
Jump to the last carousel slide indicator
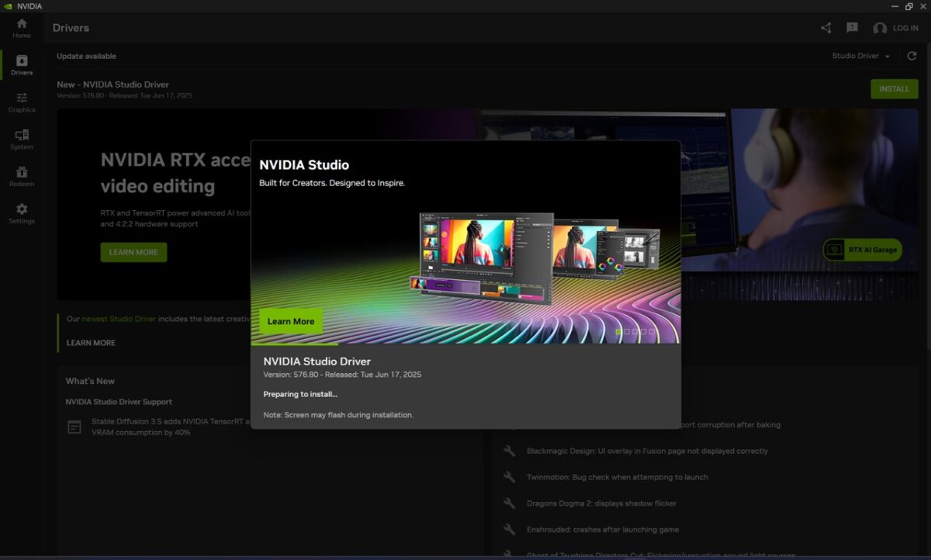coord(652,331)
